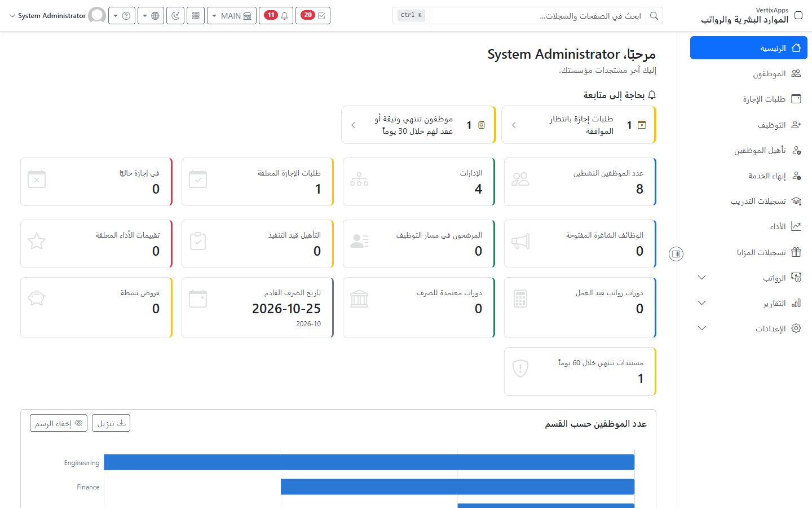This screenshot has height=508, width=812.
Task: Expand the الإعدادات (Settings) sidebar section
Action: click(x=749, y=329)
